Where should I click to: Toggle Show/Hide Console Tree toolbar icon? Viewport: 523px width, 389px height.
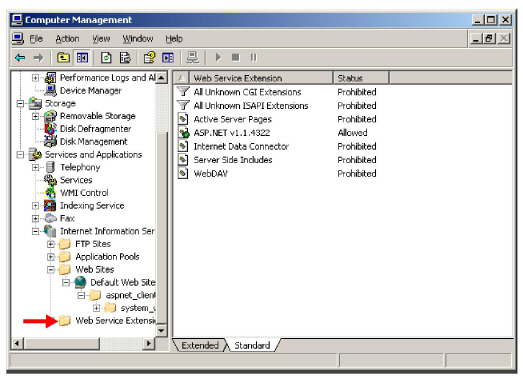coord(82,58)
